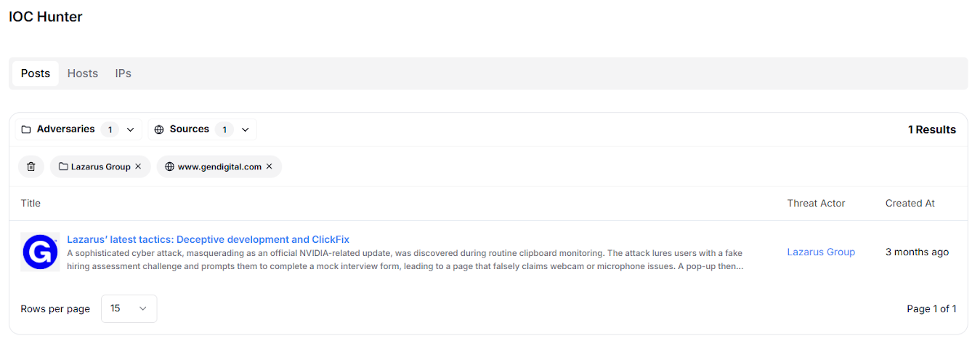Viewport: 980px width, 344px height.
Task: Clear all filters with the trash icon
Action: tap(31, 167)
